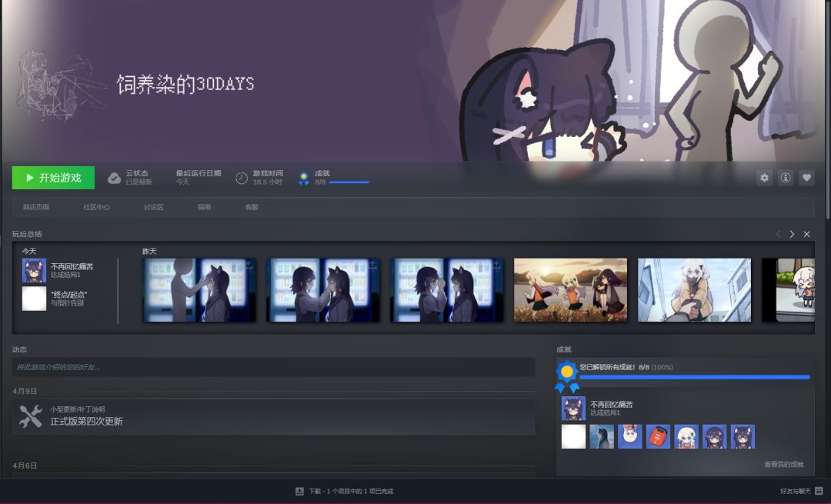Click share icon on third screenshot
The height and width of the screenshot is (504, 831).
(496, 265)
